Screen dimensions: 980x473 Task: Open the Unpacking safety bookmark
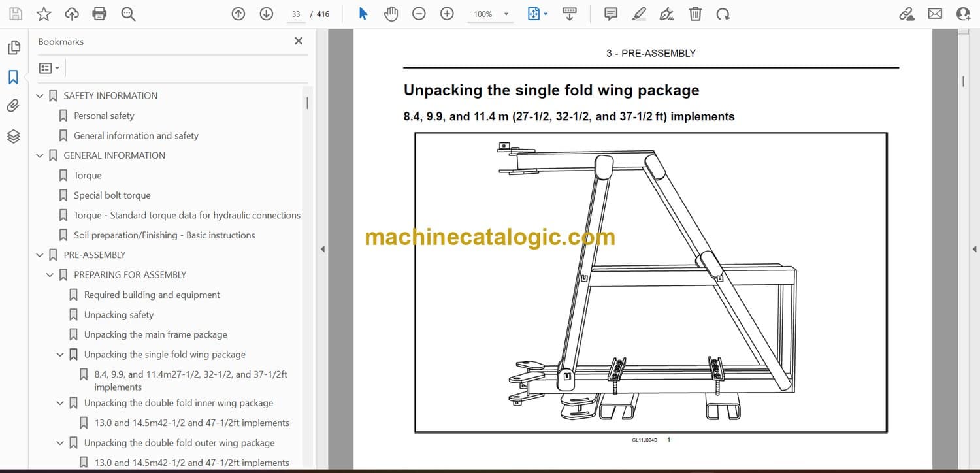click(x=119, y=315)
